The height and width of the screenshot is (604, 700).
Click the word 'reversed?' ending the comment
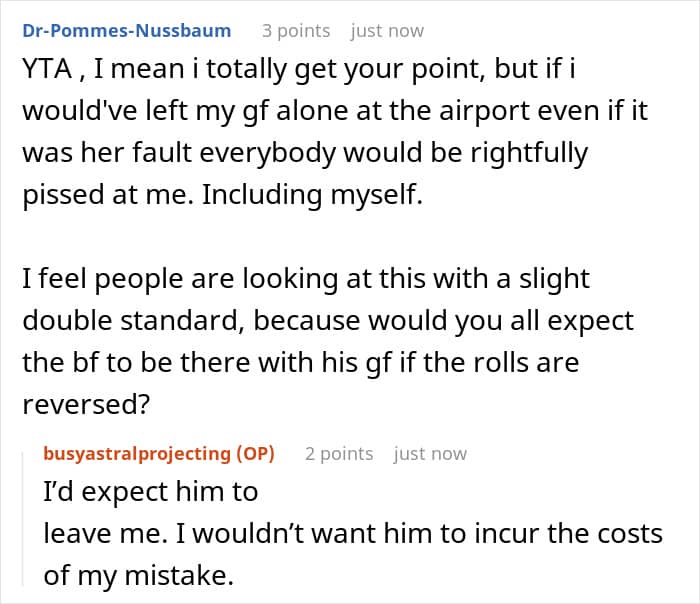[86, 404]
